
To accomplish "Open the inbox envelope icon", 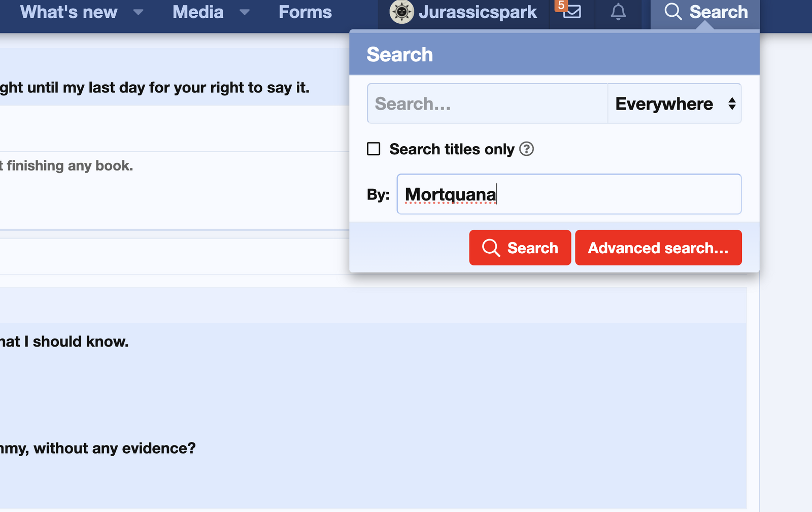I will pos(572,12).
